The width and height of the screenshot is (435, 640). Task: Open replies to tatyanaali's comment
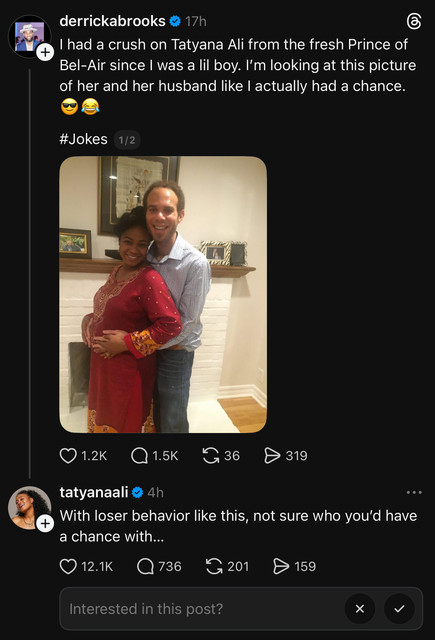(x=145, y=566)
